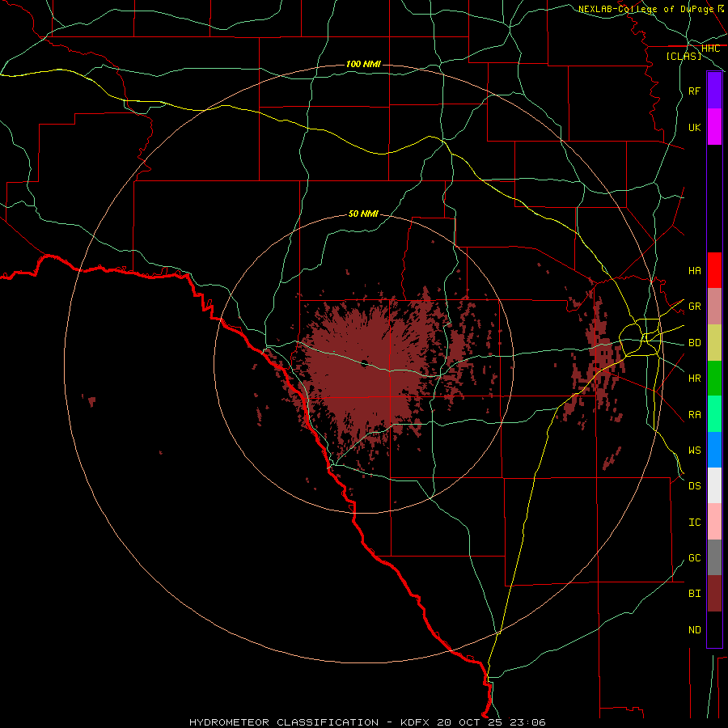Click the GR pink legend swatch

714,307
